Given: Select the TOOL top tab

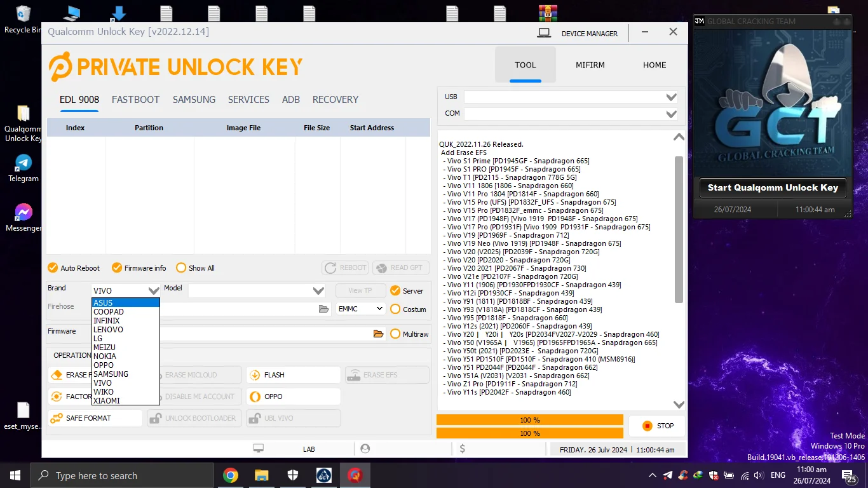Looking at the screenshot, I should 526,65.
